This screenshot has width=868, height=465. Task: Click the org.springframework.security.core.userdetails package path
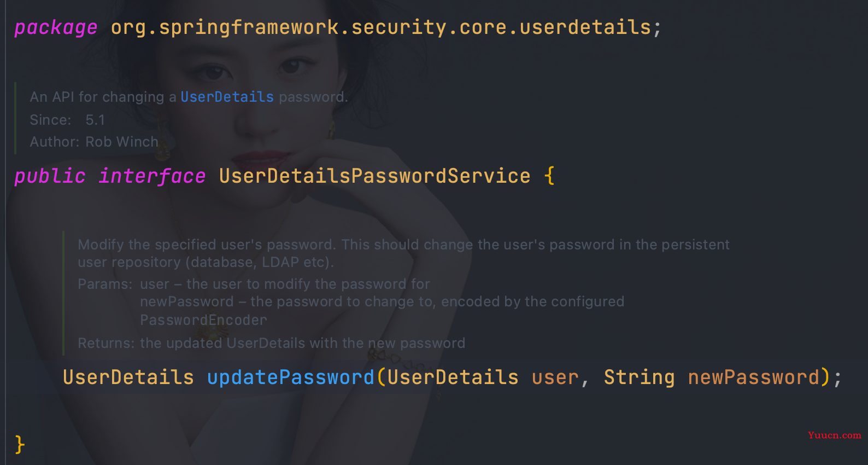pyautogui.click(x=380, y=27)
